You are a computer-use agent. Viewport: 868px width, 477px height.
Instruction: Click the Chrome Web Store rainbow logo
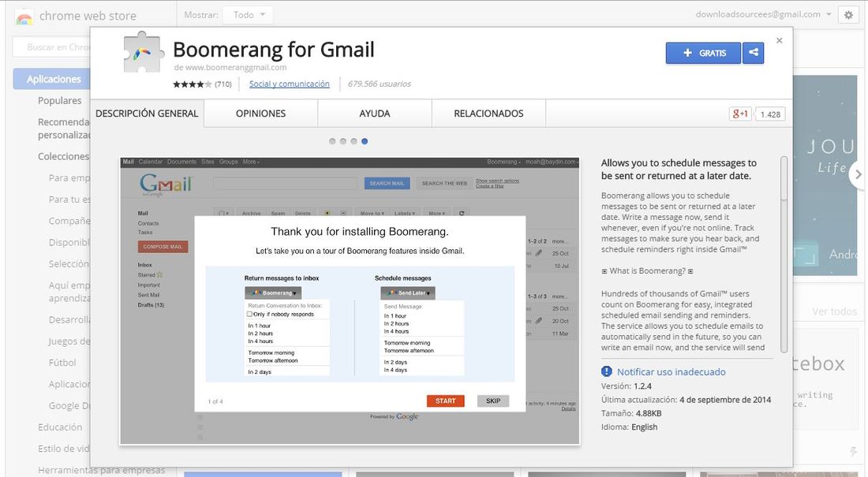24,17
